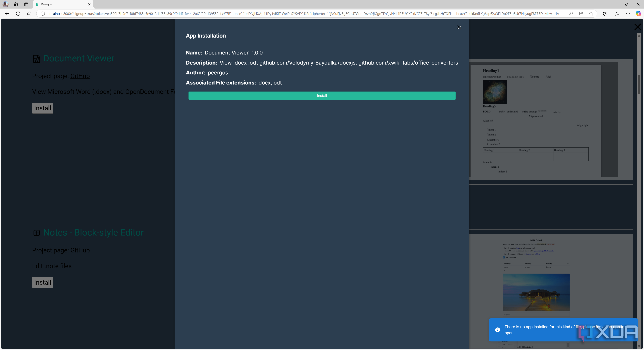Close the app gallery overlay
Viewport: 644px width, 350px height.
[x=637, y=27]
